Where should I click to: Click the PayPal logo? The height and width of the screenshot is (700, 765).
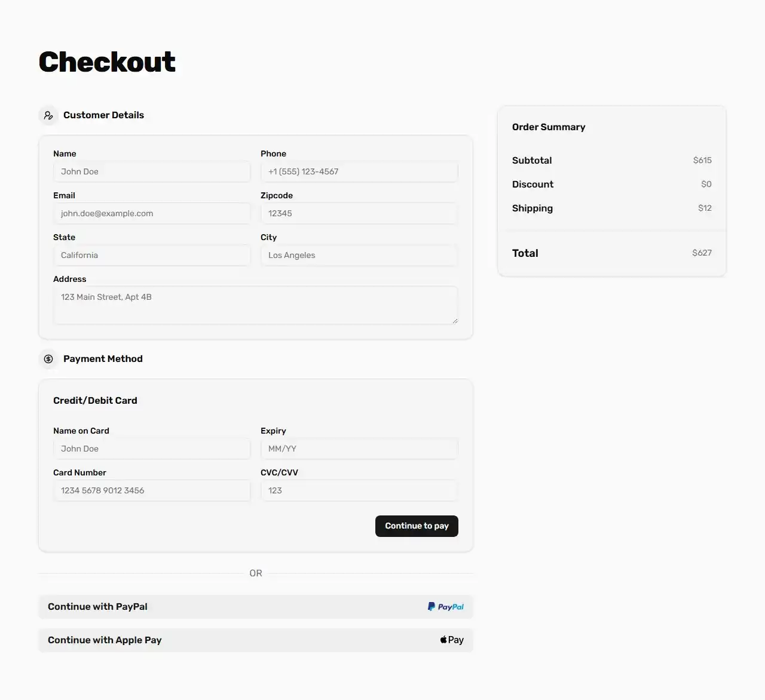click(x=445, y=606)
